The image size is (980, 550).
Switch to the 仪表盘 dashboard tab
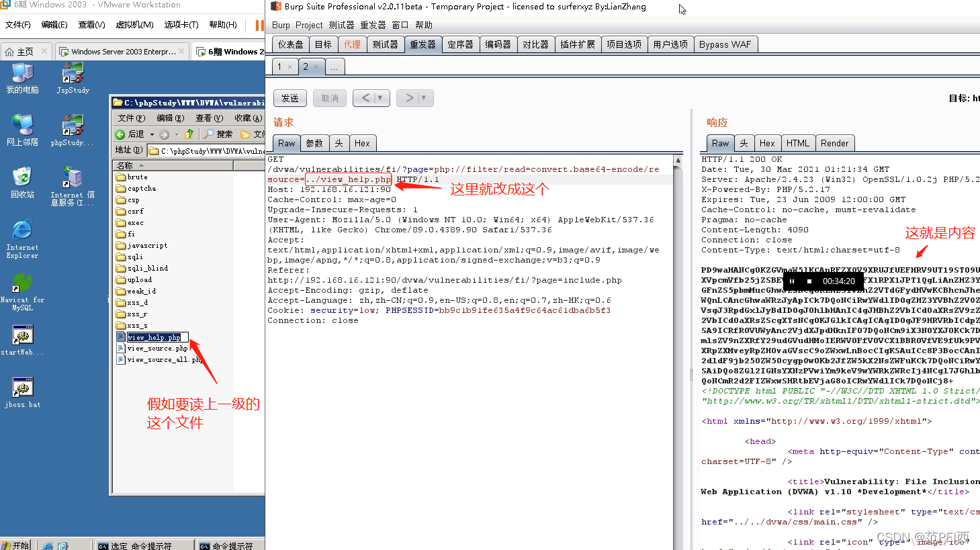pyautogui.click(x=290, y=44)
